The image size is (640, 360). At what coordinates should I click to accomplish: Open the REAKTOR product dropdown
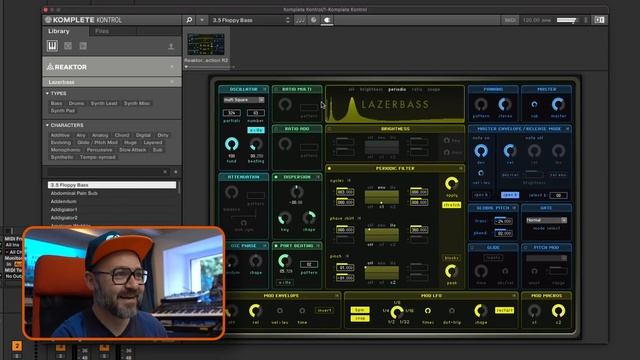[112, 67]
